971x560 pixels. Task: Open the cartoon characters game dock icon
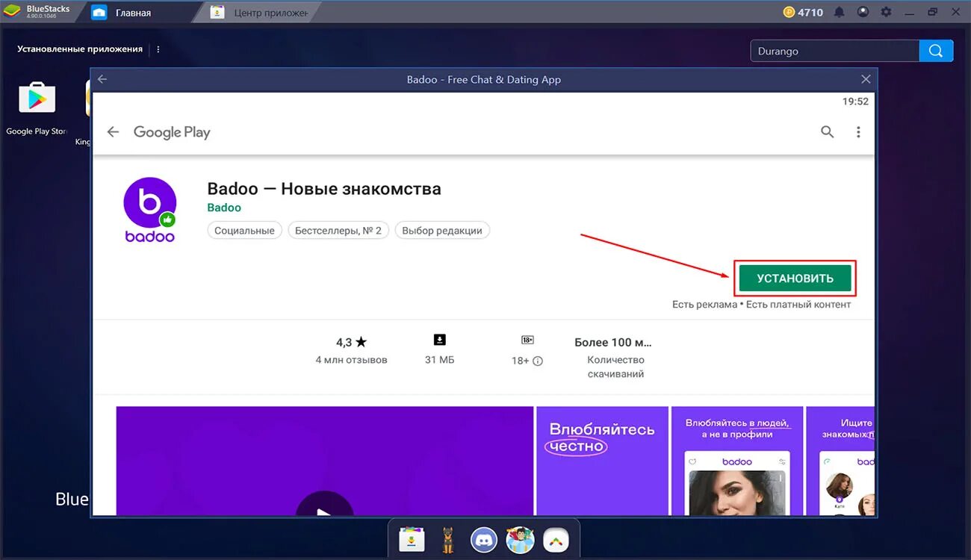click(520, 539)
